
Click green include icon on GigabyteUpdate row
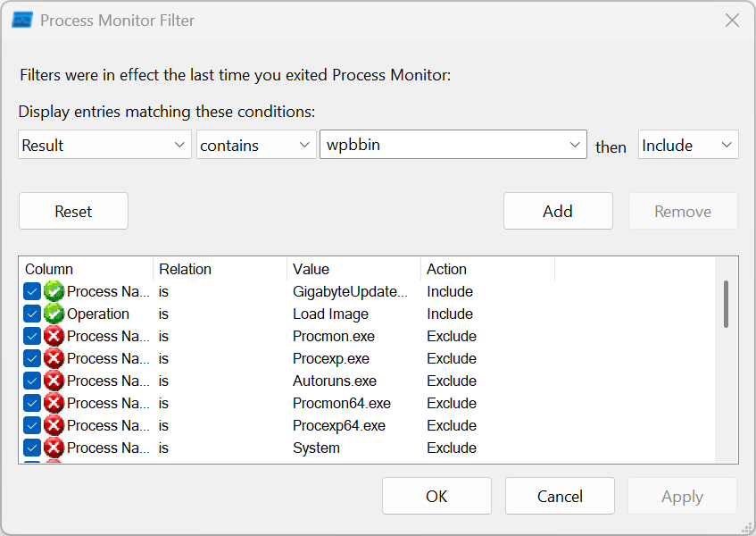pyautogui.click(x=54, y=291)
